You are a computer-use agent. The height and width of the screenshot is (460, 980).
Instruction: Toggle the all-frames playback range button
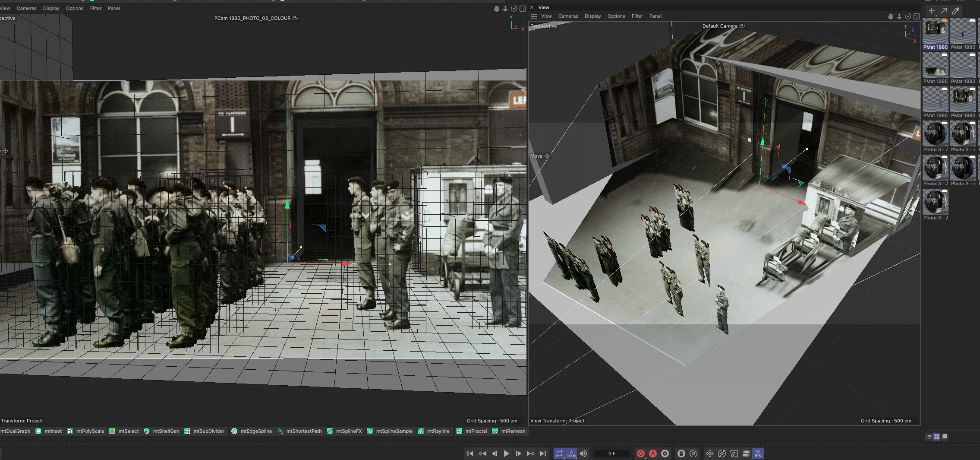[x=571, y=454]
